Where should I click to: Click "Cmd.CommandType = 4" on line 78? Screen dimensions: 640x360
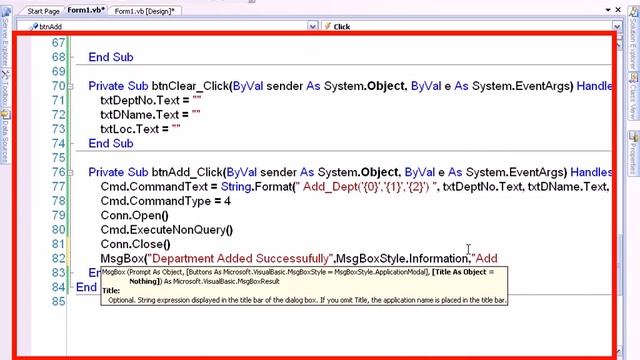click(x=165, y=201)
